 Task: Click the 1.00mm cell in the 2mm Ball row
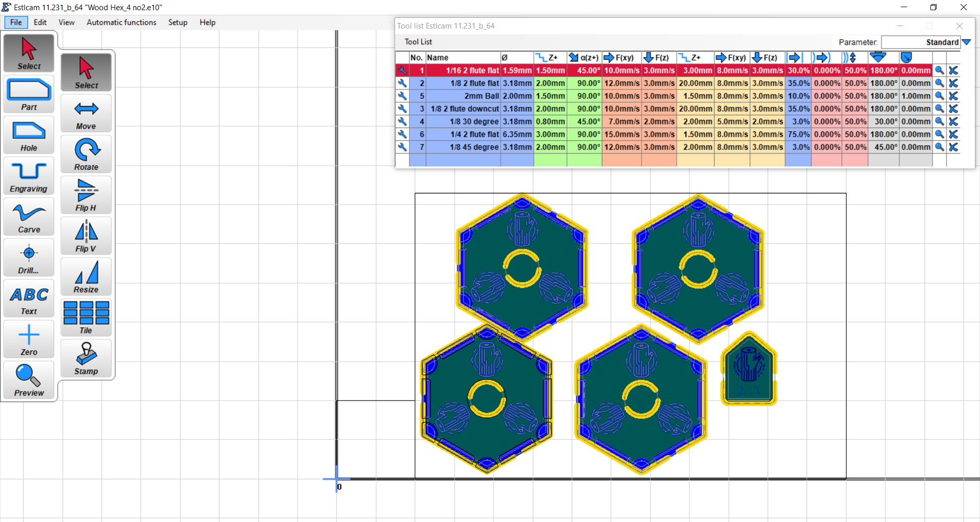[916, 96]
